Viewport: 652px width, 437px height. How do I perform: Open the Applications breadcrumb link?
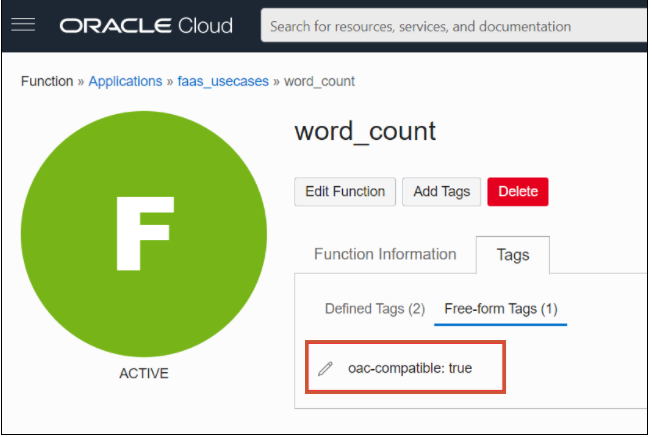[x=125, y=81]
